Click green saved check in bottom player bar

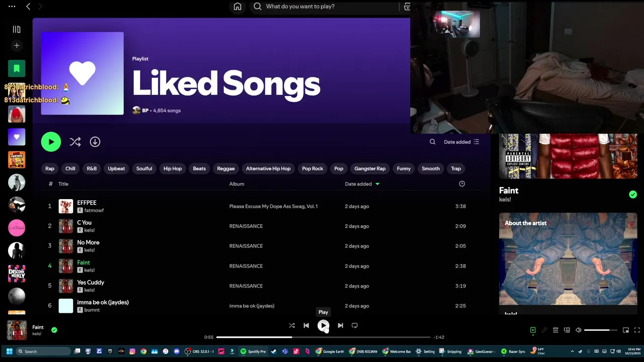pos(54,330)
